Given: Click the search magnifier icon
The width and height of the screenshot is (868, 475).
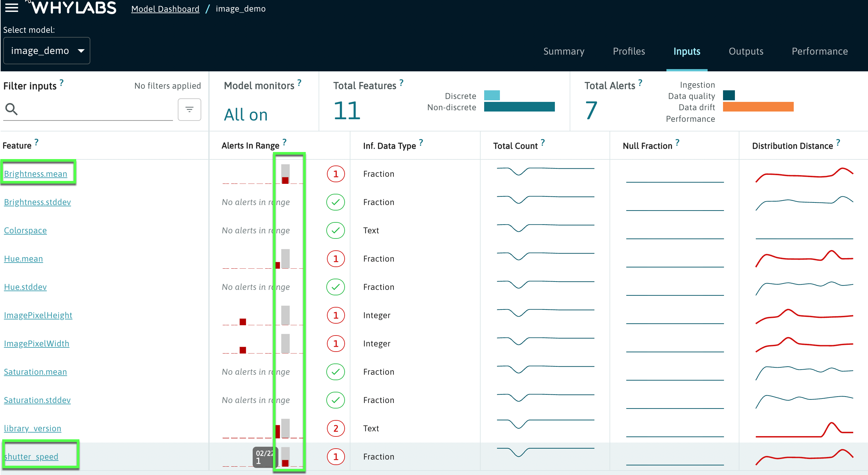Looking at the screenshot, I should click(12, 109).
